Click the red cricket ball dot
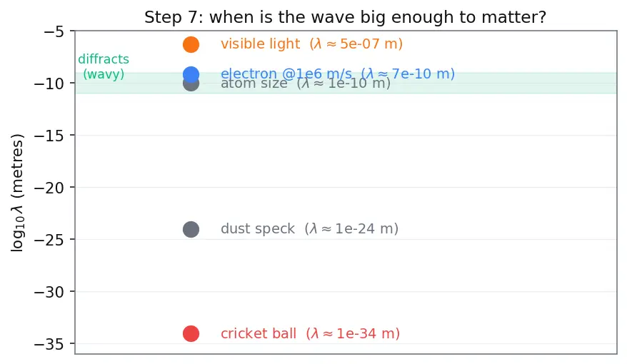Screen dimensions: 627x364 tap(191, 333)
